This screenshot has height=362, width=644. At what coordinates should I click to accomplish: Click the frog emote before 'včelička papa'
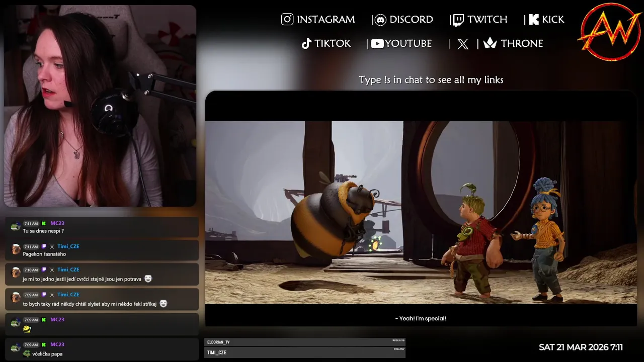tap(27, 353)
